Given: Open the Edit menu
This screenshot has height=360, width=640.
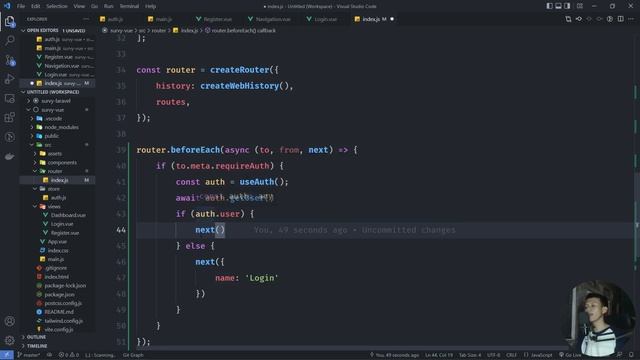Looking at the screenshot, I should (36, 6).
